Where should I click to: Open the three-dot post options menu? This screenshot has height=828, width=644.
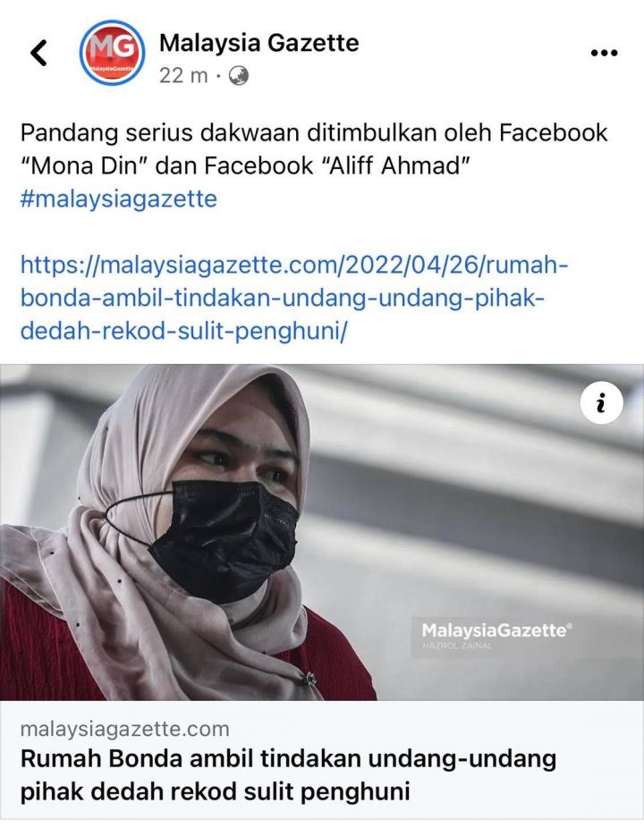(604, 53)
